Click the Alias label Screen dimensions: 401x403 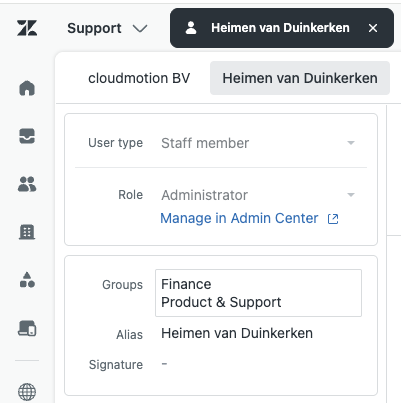click(x=129, y=335)
